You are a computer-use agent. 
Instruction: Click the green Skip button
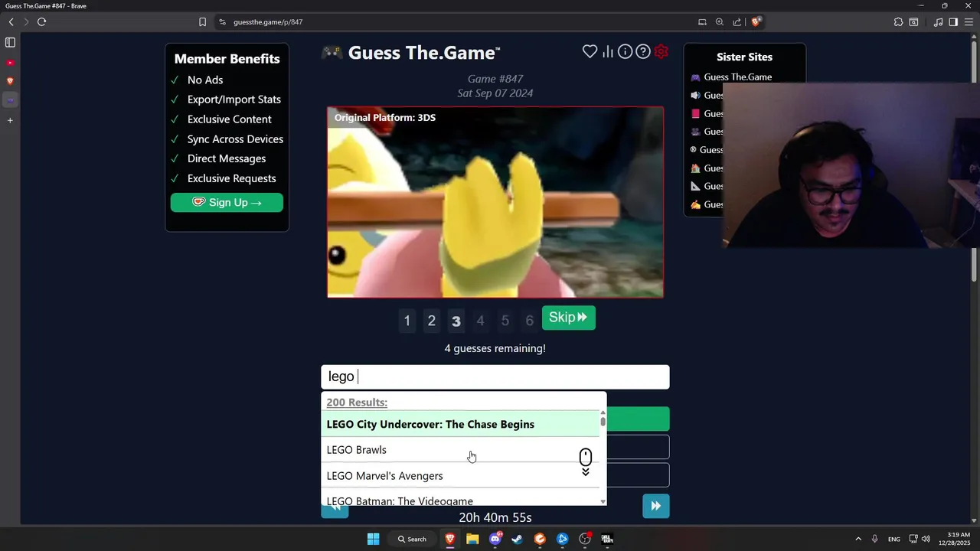click(x=568, y=318)
